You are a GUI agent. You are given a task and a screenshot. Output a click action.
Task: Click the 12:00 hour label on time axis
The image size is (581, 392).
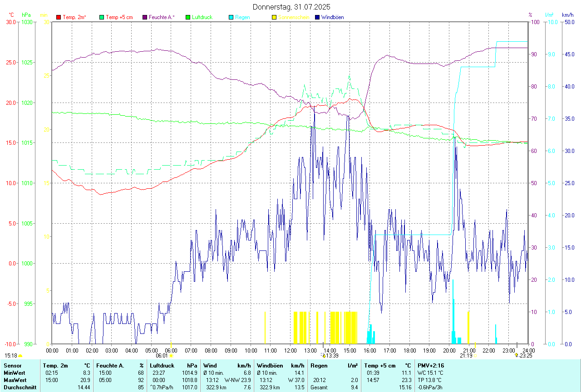[290, 350]
